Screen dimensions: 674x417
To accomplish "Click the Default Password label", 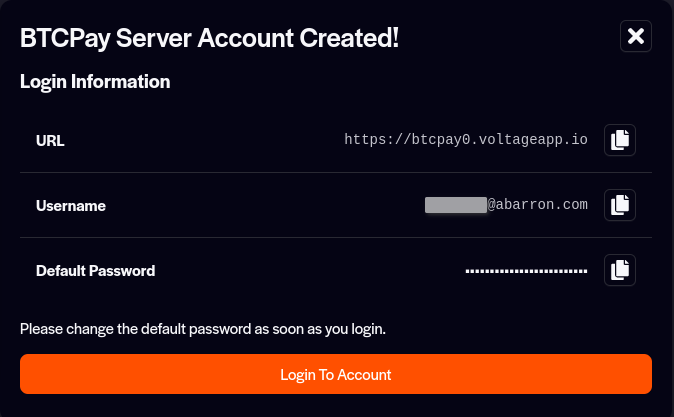I will click(95, 271).
